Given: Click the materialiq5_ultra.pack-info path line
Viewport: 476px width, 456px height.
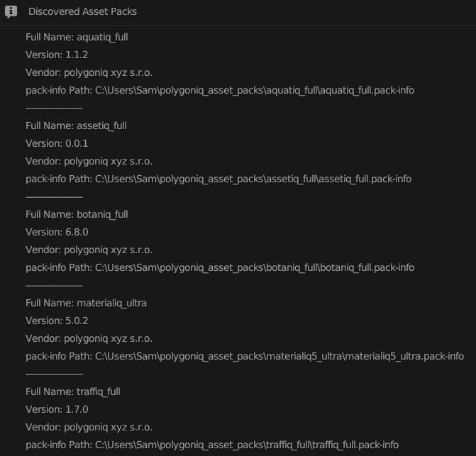Looking at the screenshot, I should 245,356.
